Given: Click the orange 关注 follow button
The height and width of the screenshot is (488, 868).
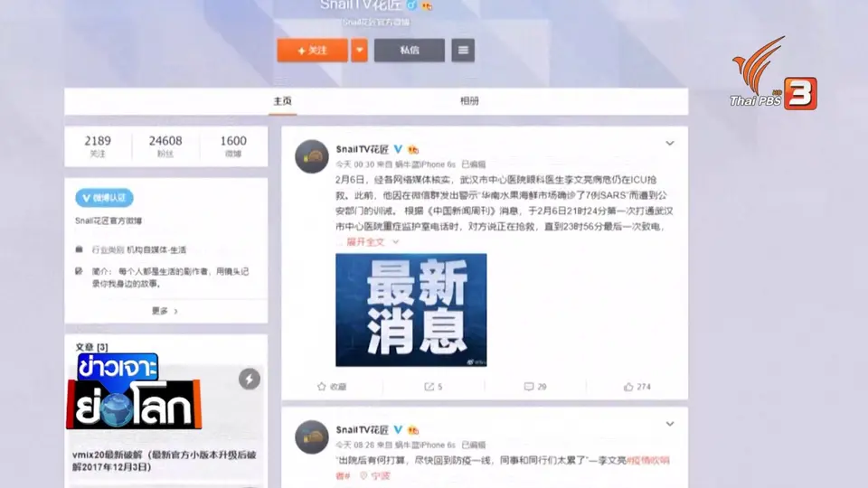Looking at the screenshot, I should coord(312,51).
